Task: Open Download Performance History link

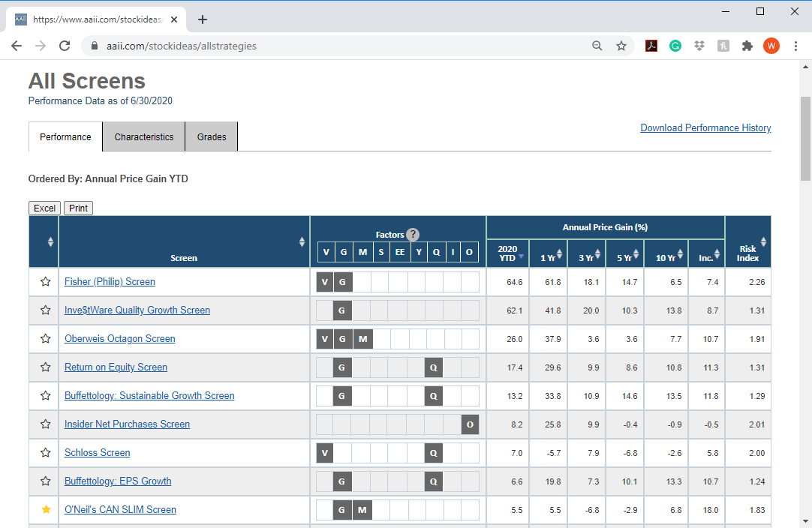Action: tap(705, 127)
